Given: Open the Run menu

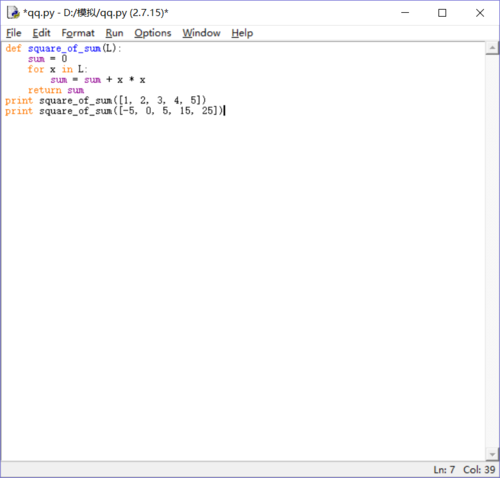Looking at the screenshot, I should click(114, 33).
